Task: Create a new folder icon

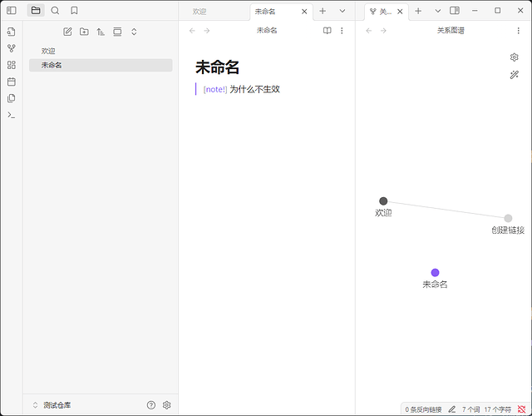Action: pos(84,32)
